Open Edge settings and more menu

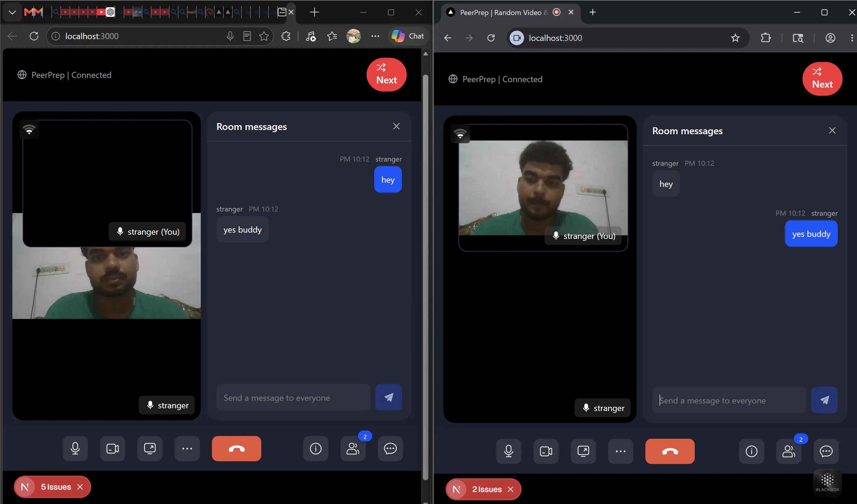point(375,36)
